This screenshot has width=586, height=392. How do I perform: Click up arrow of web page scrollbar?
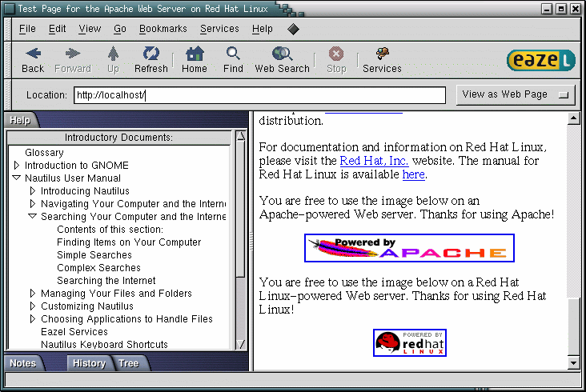(574, 118)
